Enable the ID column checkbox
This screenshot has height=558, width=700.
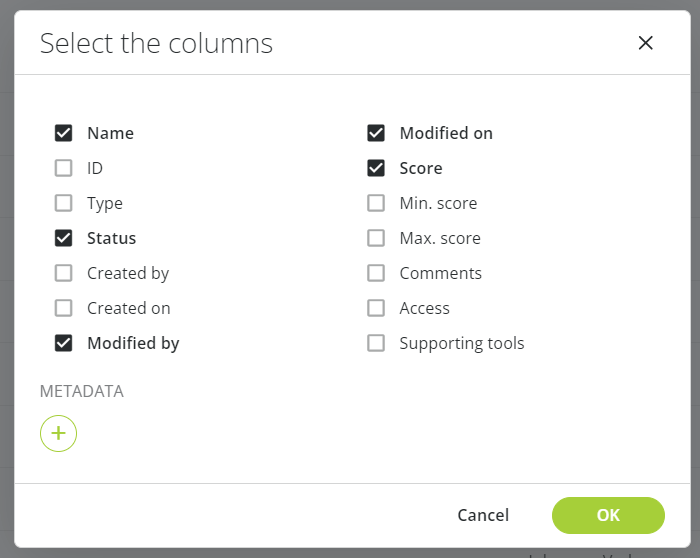coord(63,168)
